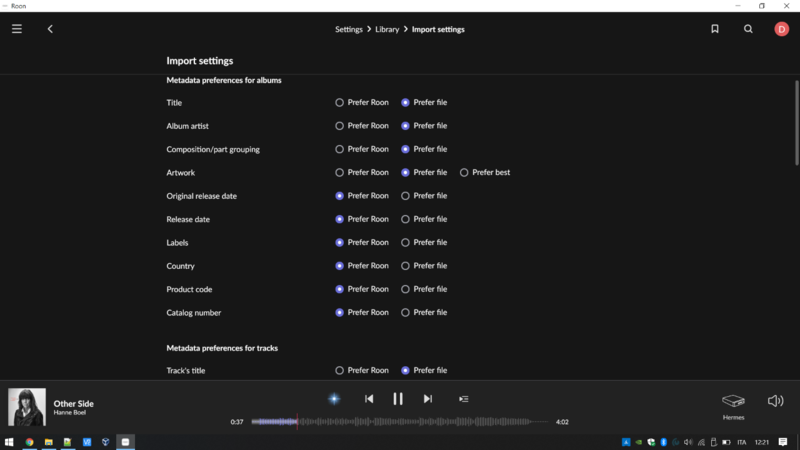800x450 pixels.
Task: Set Artwork to Prefer Roon
Action: (362, 173)
